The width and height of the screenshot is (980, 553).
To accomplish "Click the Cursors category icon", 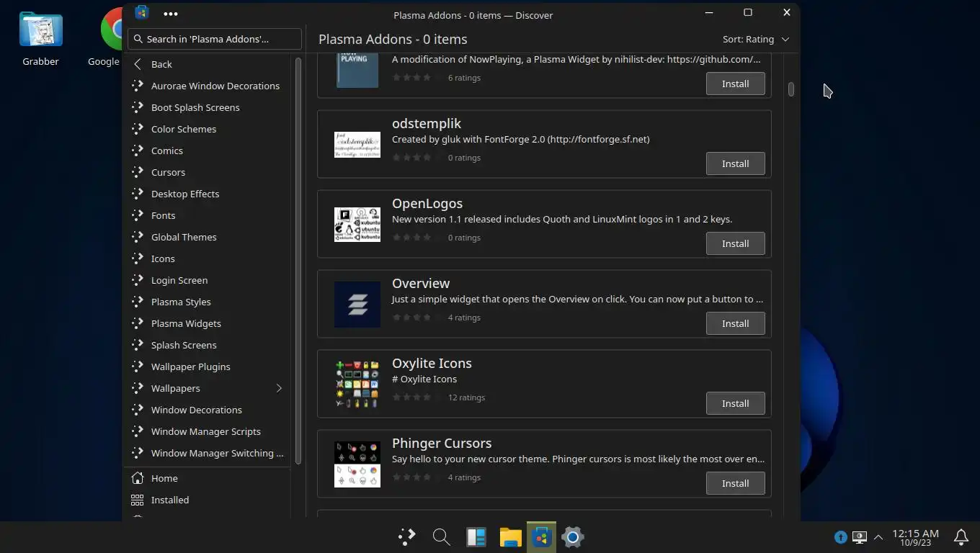I will pyautogui.click(x=138, y=172).
